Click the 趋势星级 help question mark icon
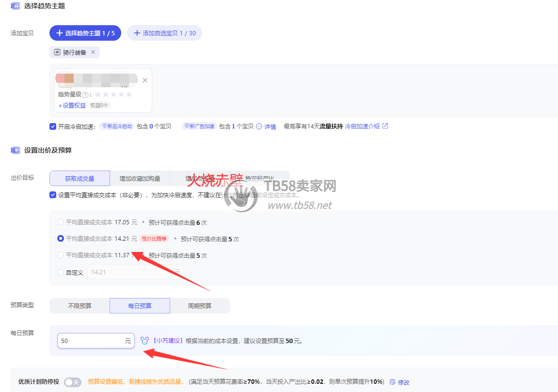The height and width of the screenshot is (392, 558). 85,95
